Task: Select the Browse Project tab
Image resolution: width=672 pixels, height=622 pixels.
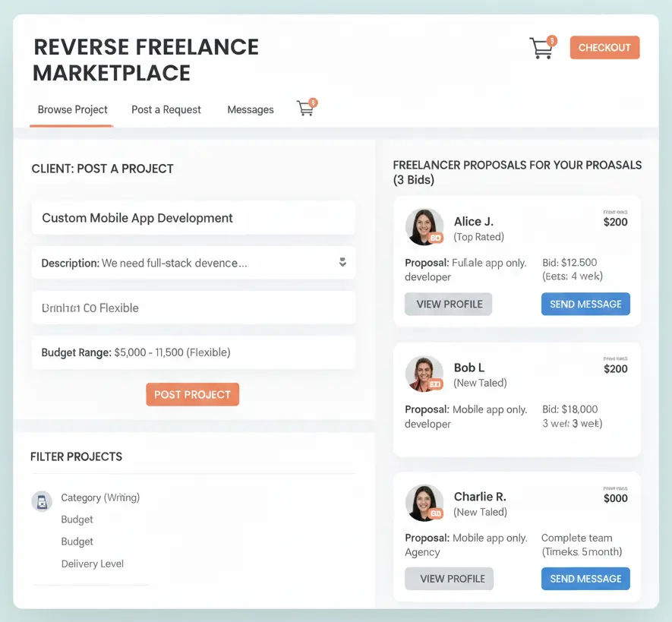Action: click(71, 109)
